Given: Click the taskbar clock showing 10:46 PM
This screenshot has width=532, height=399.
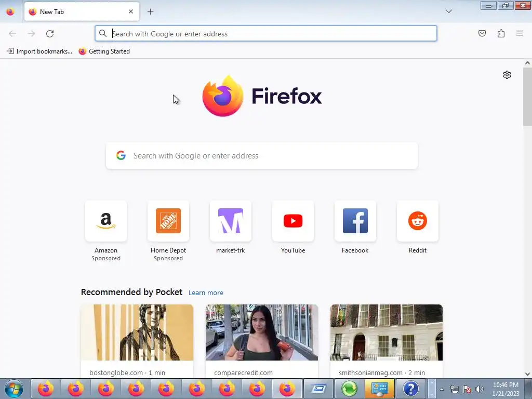Looking at the screenshot, I should coord(506,389).
